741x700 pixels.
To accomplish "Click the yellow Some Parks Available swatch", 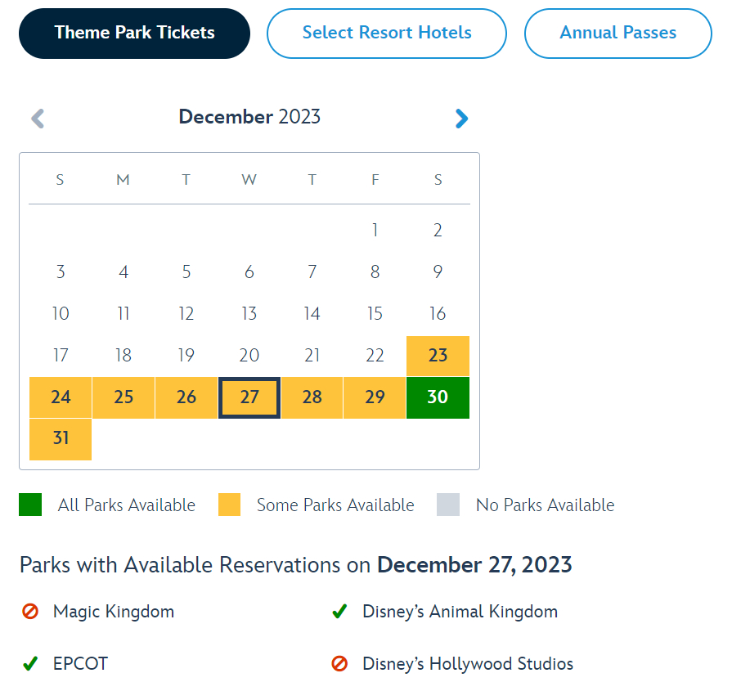I will (229, 505).
